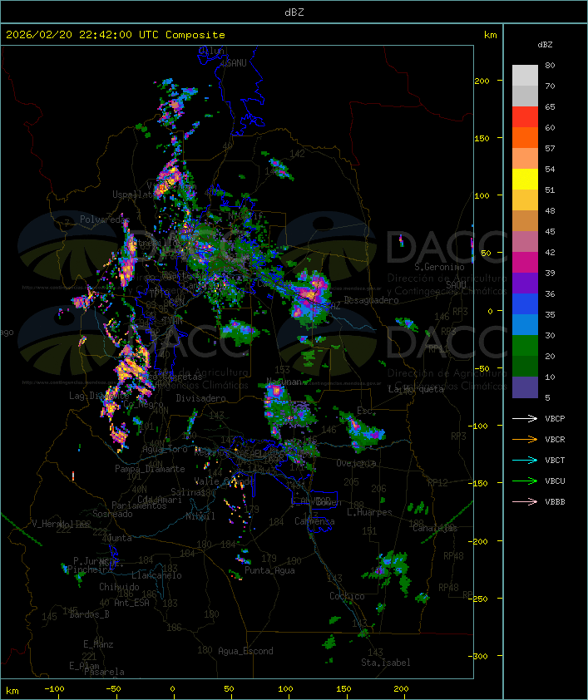Click the Llancanelo map label
Screen dimensions: 588x700
click(x=156, y=575)
